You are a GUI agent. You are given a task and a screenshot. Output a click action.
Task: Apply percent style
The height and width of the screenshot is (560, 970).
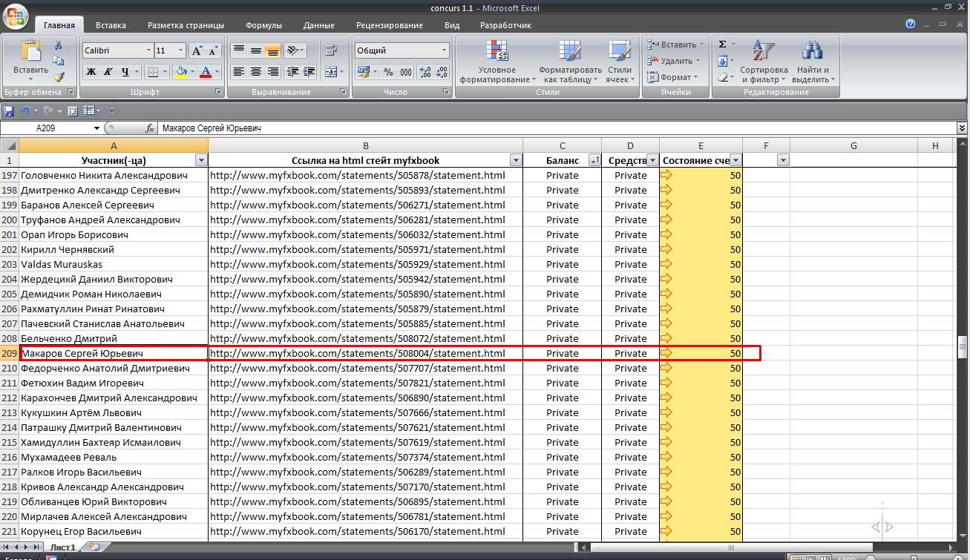tap(389, 72)
